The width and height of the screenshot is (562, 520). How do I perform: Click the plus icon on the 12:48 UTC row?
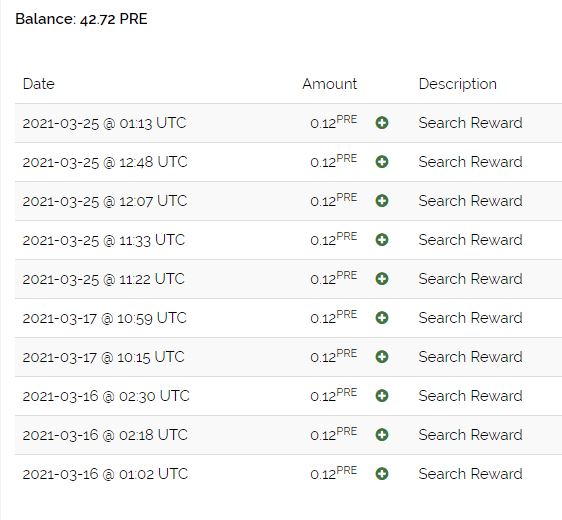382,162
